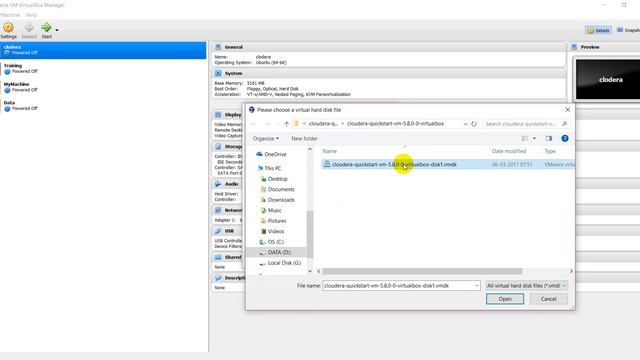Viewport: 640px width, 360px height.
Task: Click the Discard toolbar icon
Action: pos(29,31)
